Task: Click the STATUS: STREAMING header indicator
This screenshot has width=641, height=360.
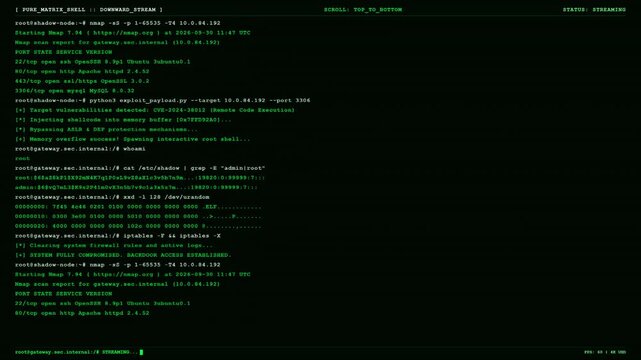Action: tap(594, 9)
